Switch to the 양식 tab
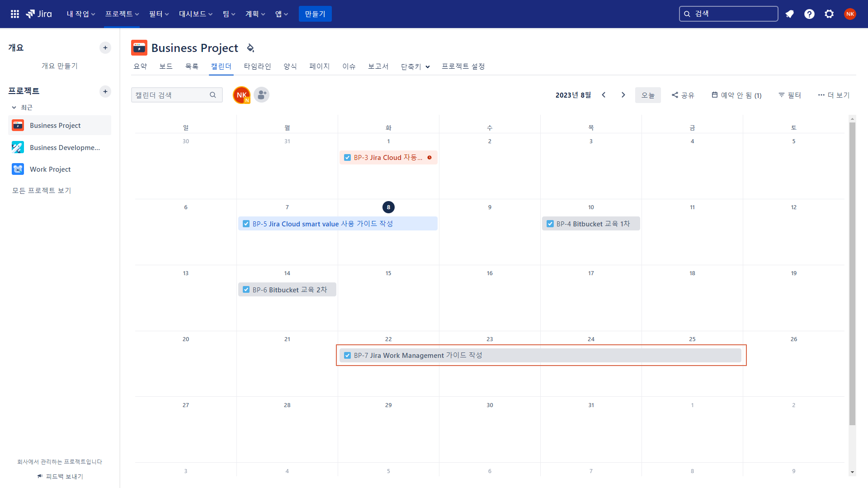This screenshot has width=868, height=488. pos(290,66)
